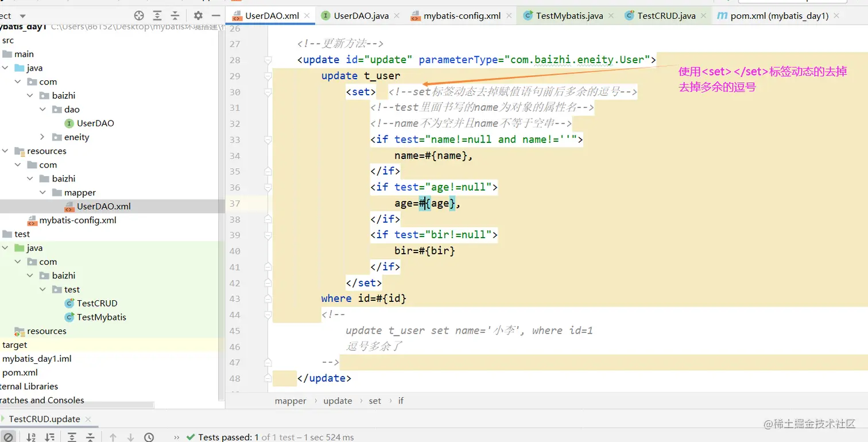Open the Project view dropdown arrow
Viewport: 868px width, 442px height.
coord(22,16)
